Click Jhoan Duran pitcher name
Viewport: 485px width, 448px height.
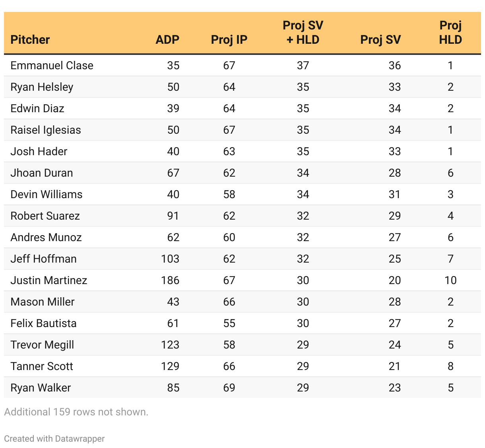coord(42,173)
